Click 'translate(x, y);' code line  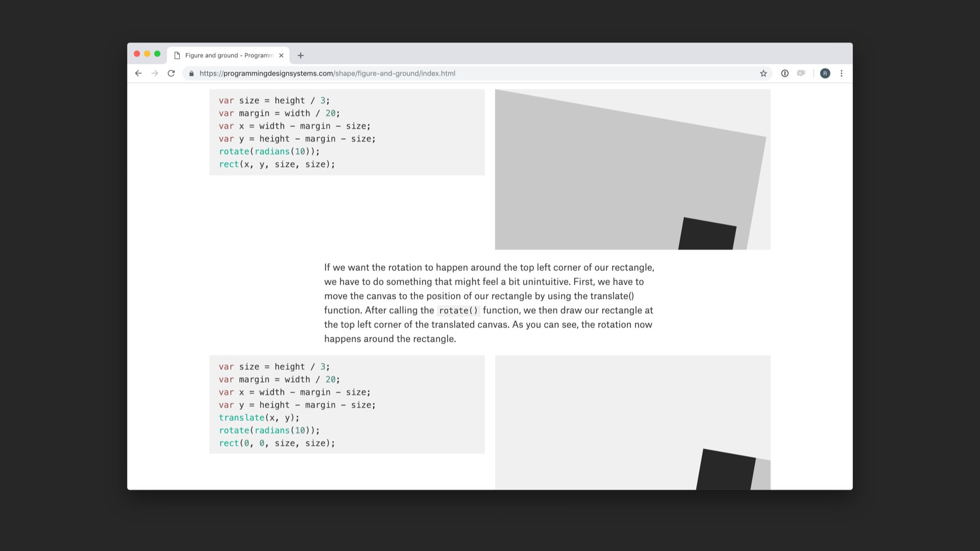click(259, 418)
